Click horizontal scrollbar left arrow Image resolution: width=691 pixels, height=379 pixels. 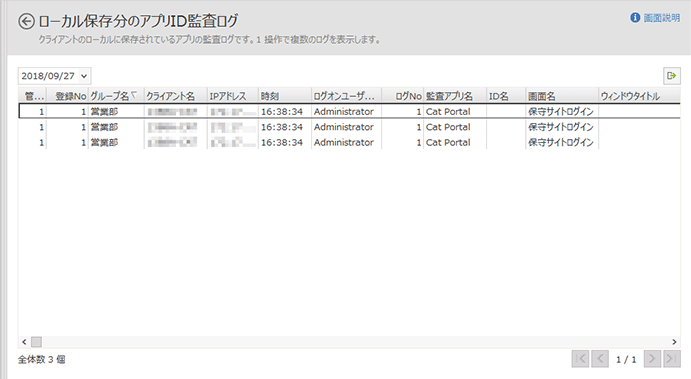24,342
